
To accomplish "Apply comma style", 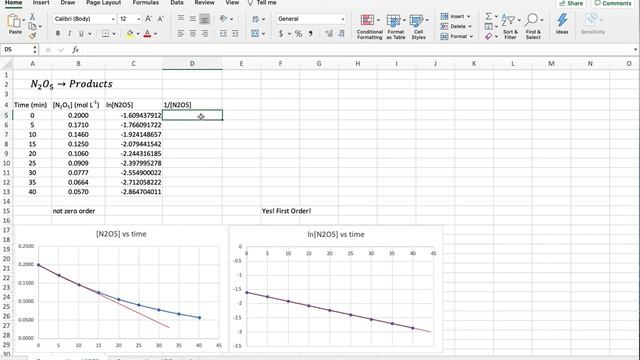I will pos(311,34).
